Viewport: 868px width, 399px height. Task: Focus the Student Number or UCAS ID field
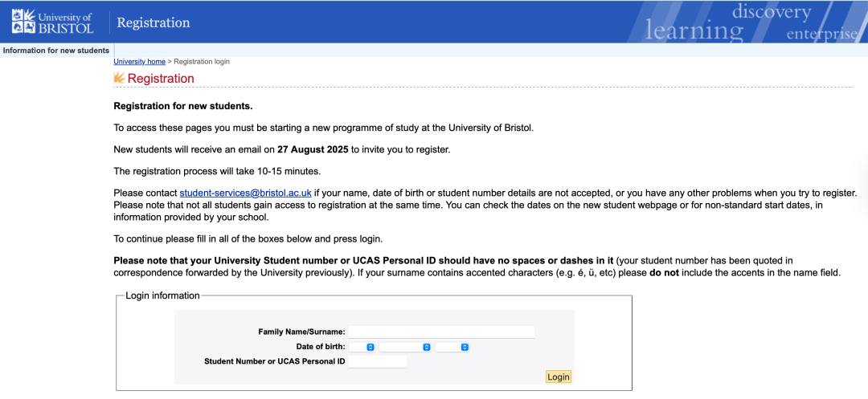pyautogui.click(x=378, y=361)
